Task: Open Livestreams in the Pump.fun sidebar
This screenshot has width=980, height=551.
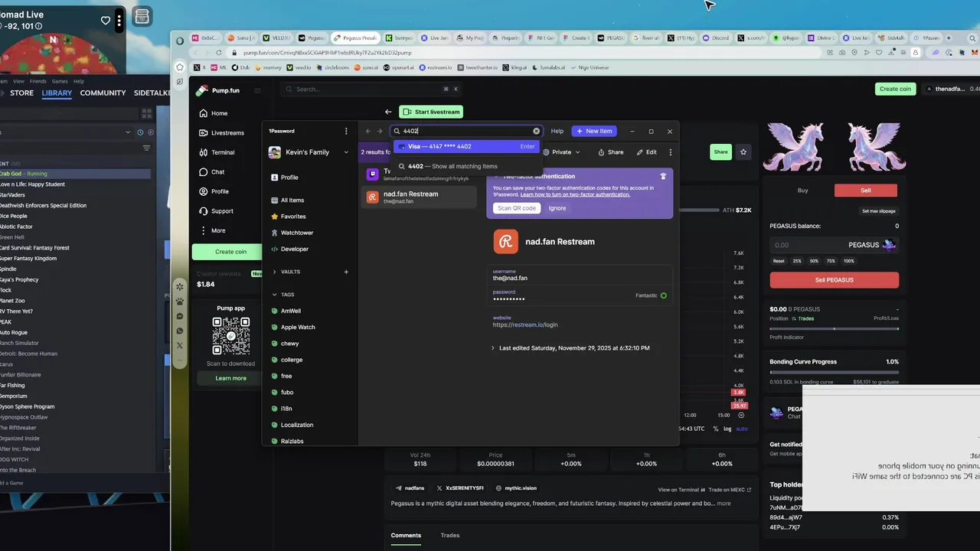Action: (221, 133)
